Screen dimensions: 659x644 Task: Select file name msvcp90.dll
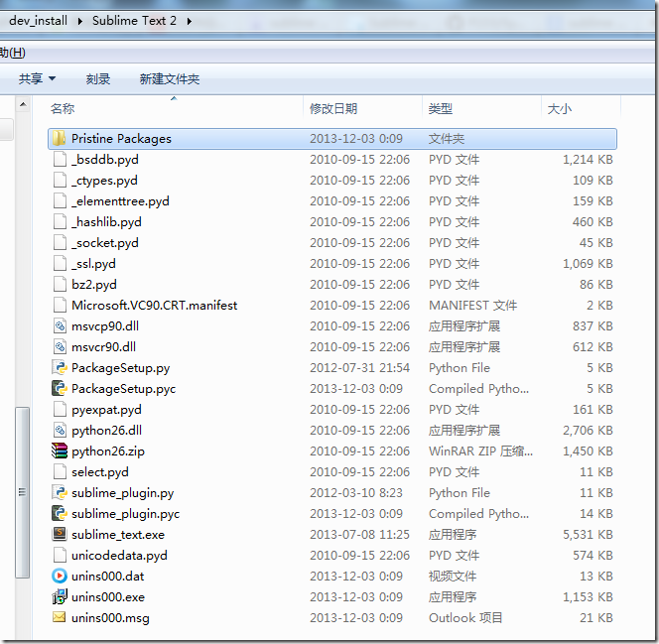105,326
